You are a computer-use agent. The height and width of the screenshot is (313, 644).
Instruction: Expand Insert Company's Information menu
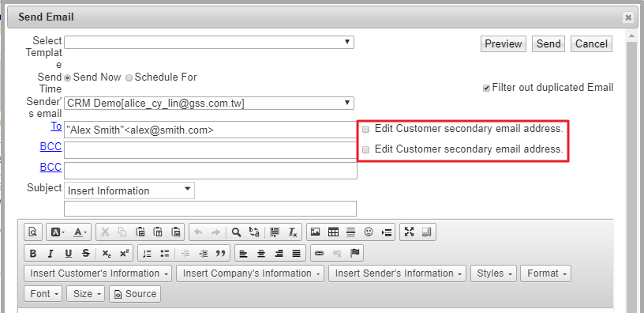[x=250, y=273]
